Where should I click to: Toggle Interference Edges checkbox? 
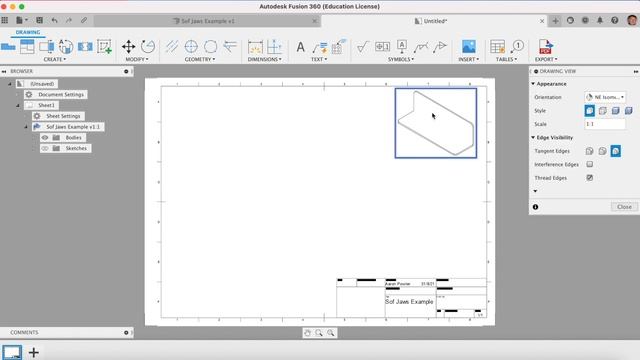[589, 164]
